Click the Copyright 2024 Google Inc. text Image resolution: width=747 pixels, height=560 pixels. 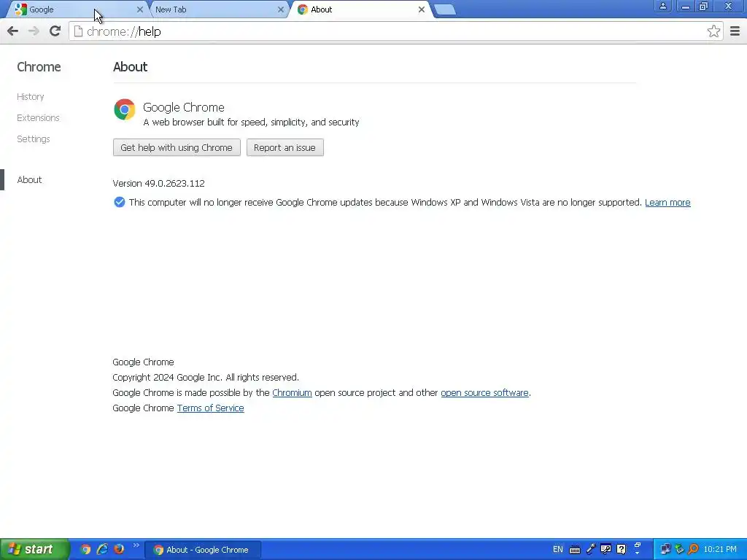206,378
